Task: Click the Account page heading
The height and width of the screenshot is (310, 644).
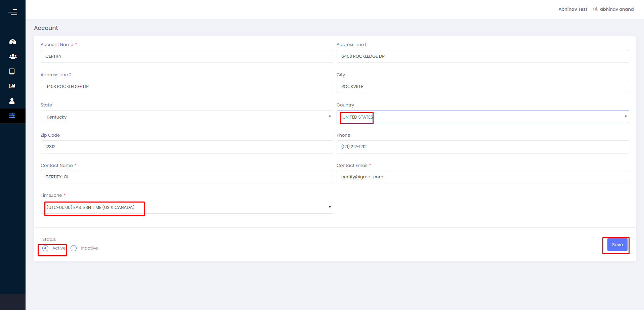Action: pyautogui.click(x=46, y=28)
